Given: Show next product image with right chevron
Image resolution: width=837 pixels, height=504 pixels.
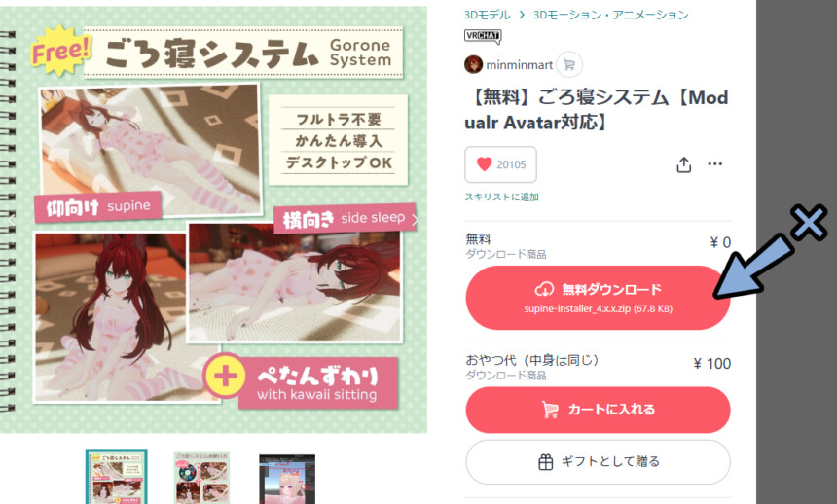Looking at the screenshot, I should point(416,220).
